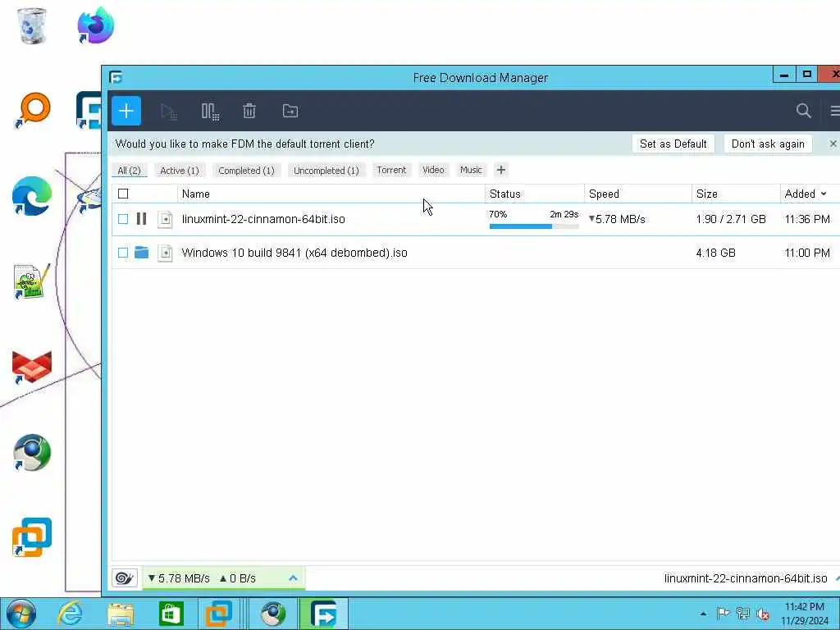Click the 1.90 / 2.71 GB size
Viewport: 840px width, 630px height.
(x=731, y=219)
